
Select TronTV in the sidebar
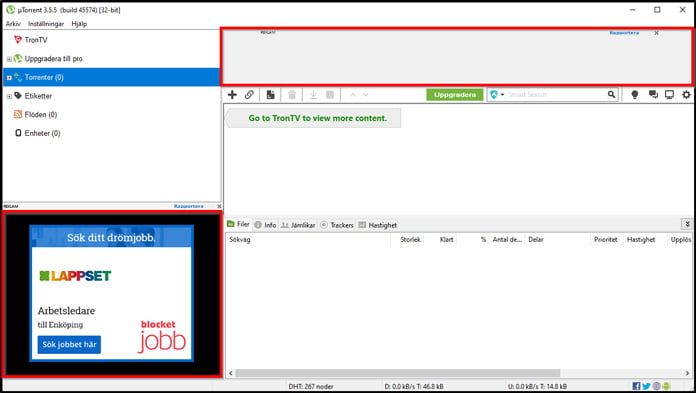(36, 40)
